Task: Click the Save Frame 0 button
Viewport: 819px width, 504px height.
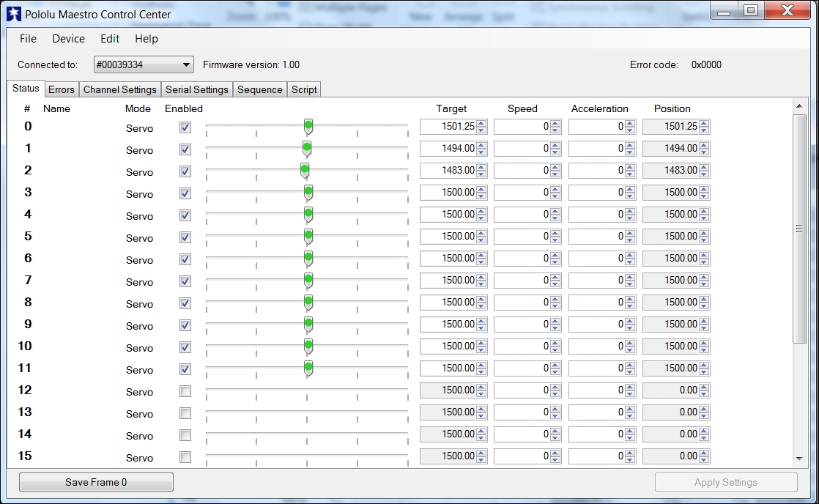Action: click(96, 482)
